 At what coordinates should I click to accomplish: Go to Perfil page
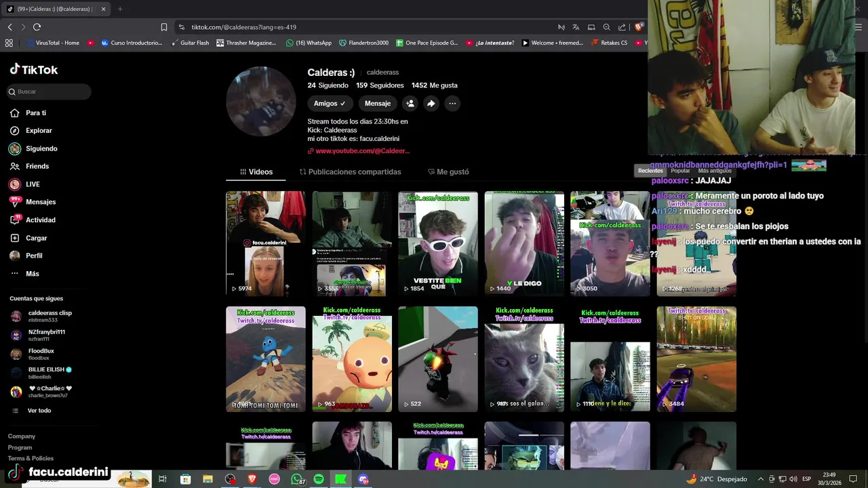[26, 256]
